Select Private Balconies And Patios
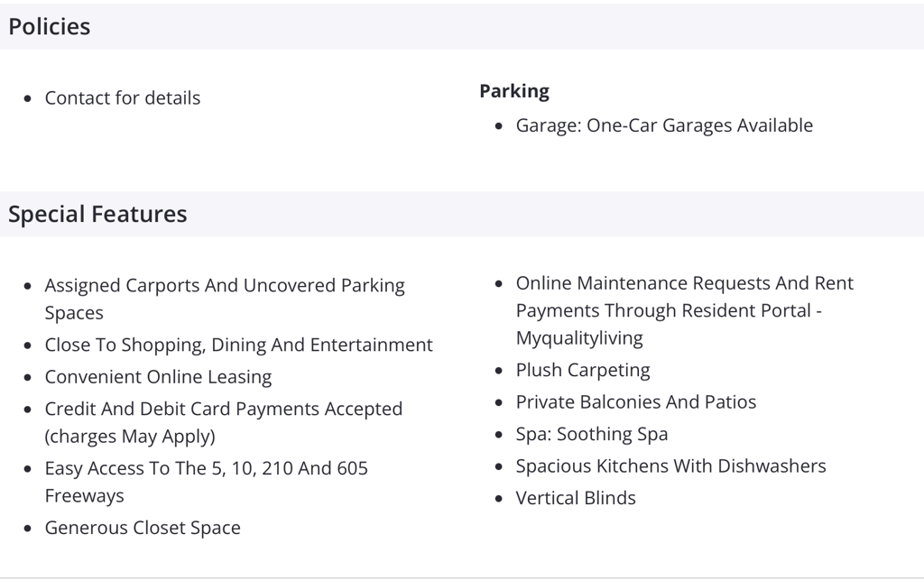Screen dimensions: 924x580 pyautogui.click(x=636, y=402)
